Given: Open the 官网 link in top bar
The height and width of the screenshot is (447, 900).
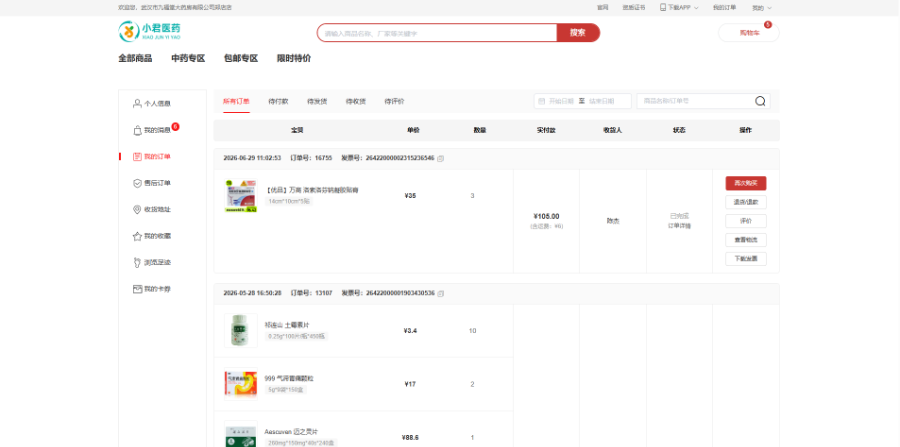Looking at the screenshot, I should [602, 8].
